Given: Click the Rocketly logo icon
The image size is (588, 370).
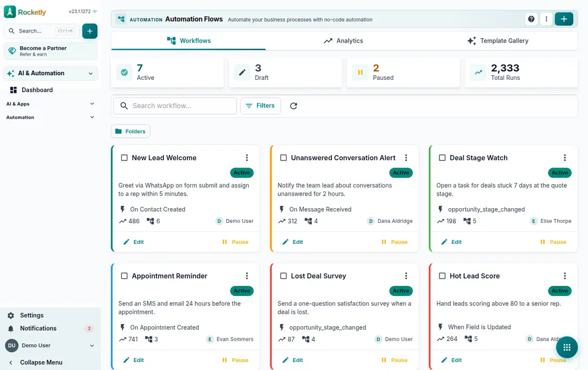Looking at the screenshot, I should coord(10,12).
